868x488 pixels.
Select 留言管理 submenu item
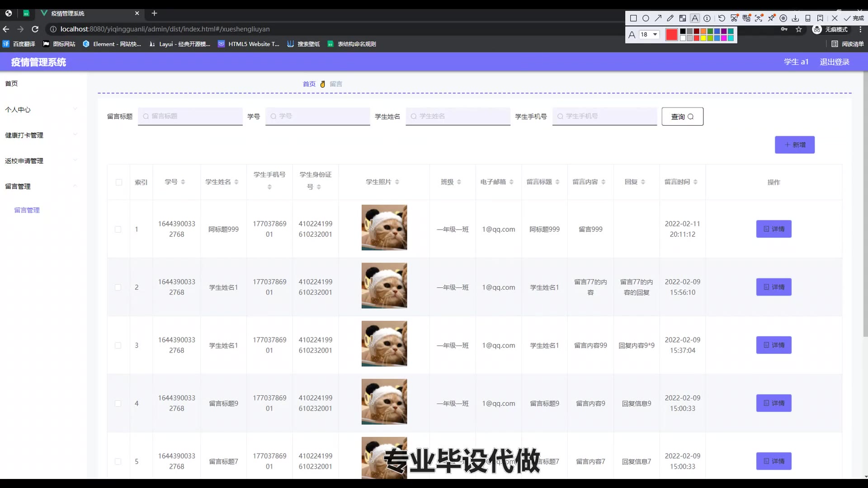[x=27, y=210]
